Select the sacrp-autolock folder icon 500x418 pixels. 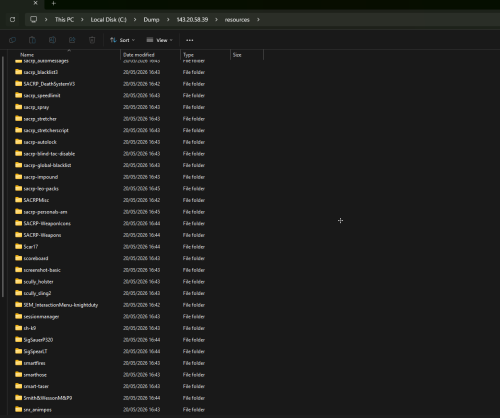tap(19, 142)
